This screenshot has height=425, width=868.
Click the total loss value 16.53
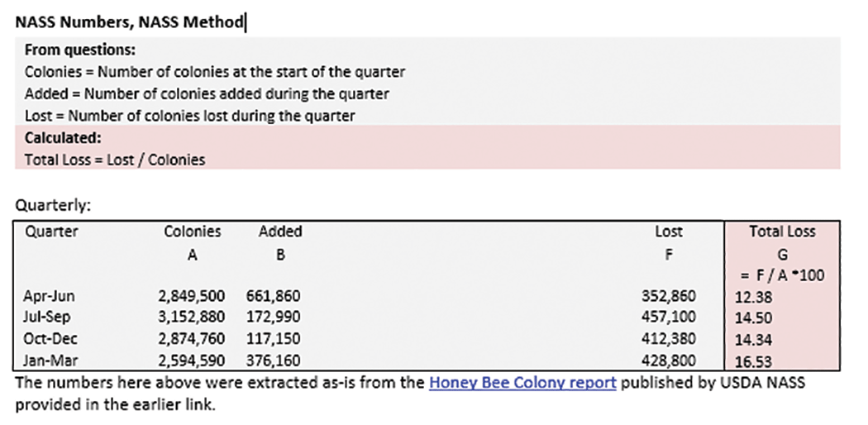751,361
